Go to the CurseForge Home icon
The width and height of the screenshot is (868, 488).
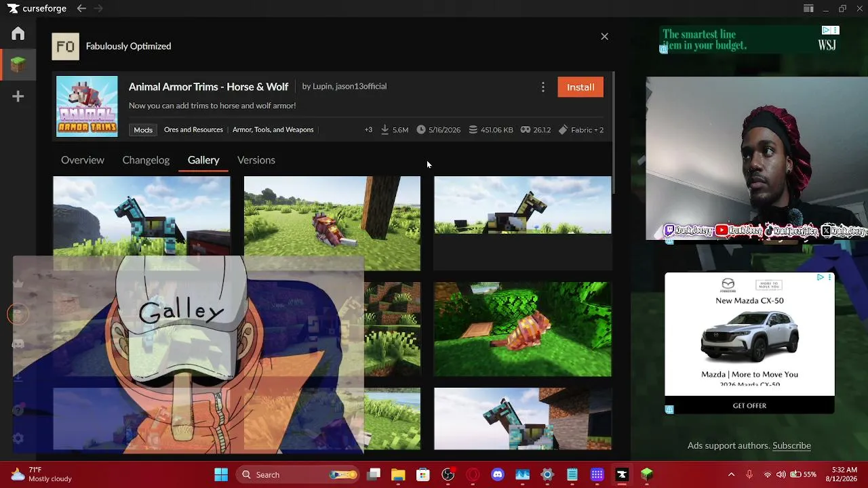click(x=18, y=33)
